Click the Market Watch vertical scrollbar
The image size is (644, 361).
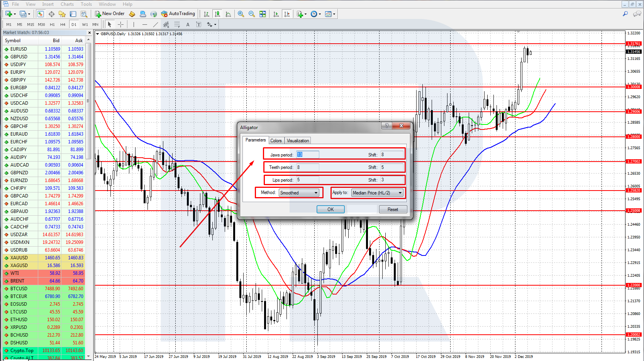pos(88,116)
